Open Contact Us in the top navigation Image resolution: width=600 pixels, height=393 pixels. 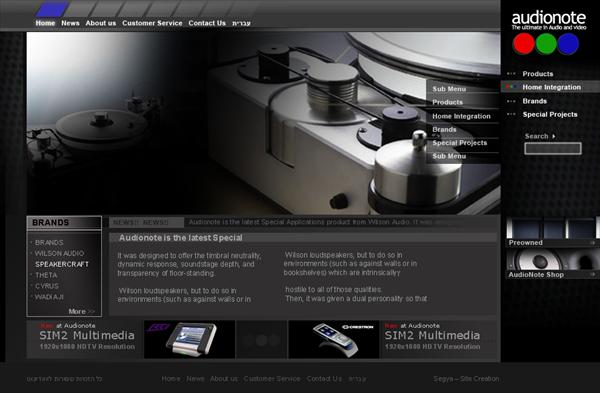pos(207,23)
